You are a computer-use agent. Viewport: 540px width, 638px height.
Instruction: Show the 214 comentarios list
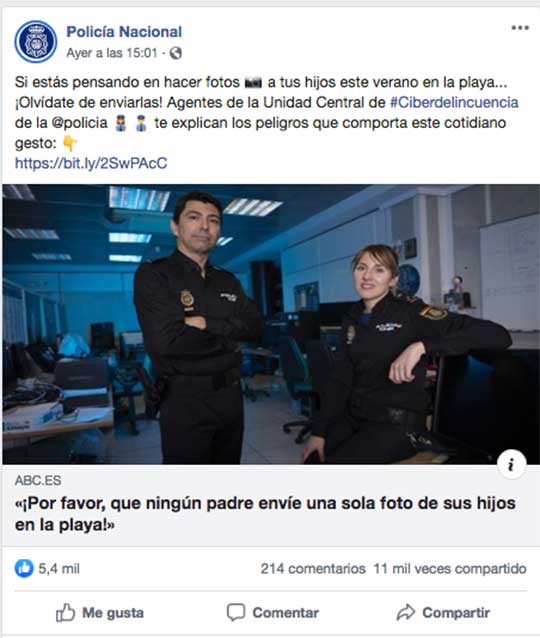pos(313,568)
